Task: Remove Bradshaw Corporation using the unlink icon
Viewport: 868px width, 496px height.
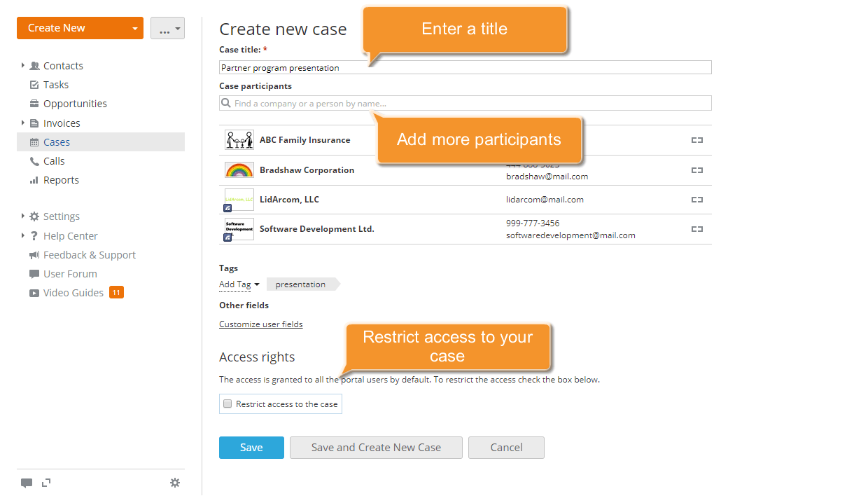Action: click(697, 170)
